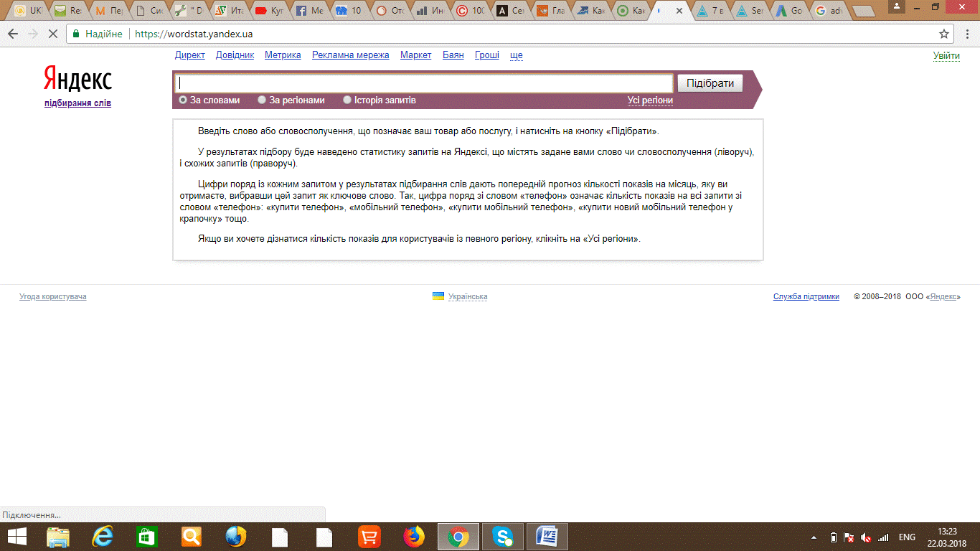Viewport: 980px width, 551px height.
Task: Open the 'Угода користувача' link
Action: point(53,296)
